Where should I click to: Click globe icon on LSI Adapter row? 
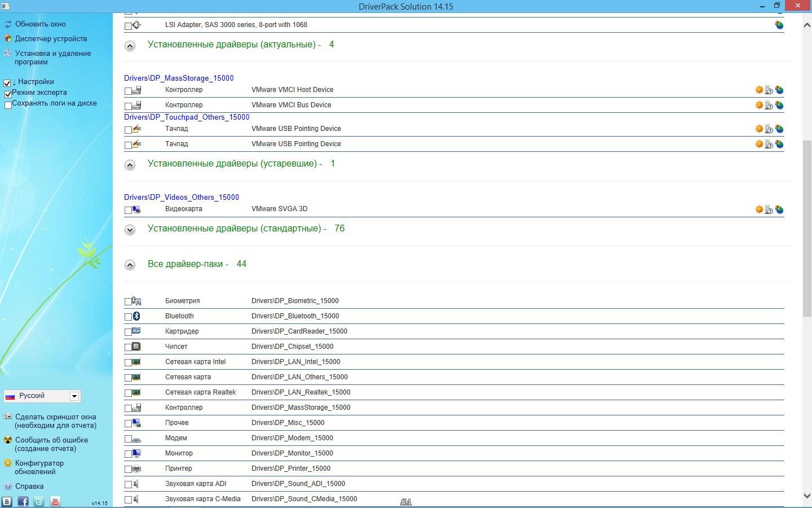779,25
